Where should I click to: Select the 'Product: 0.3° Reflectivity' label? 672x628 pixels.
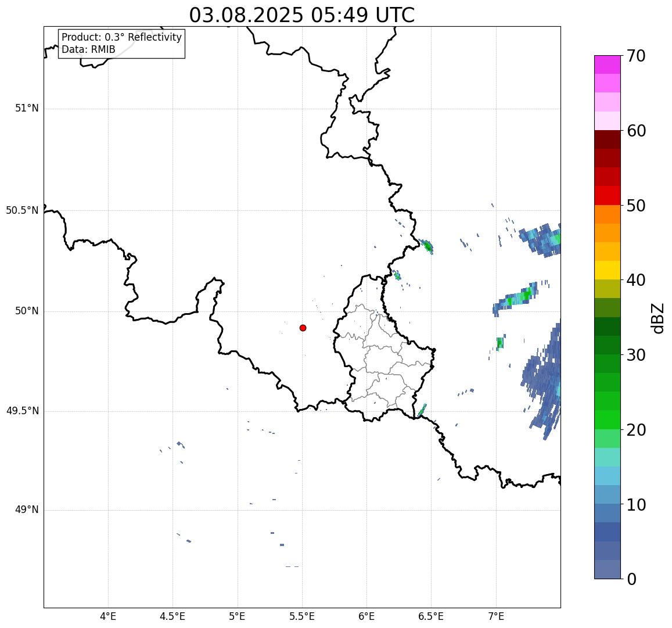point(122,37)
